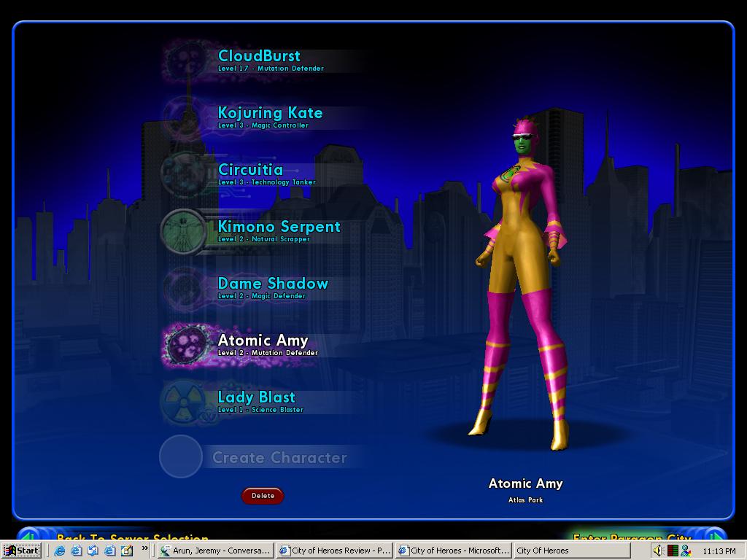Screen dimensions: 747x560
Task: Click the technology origin icon beside Circuitia
Action: coord(185,174)
